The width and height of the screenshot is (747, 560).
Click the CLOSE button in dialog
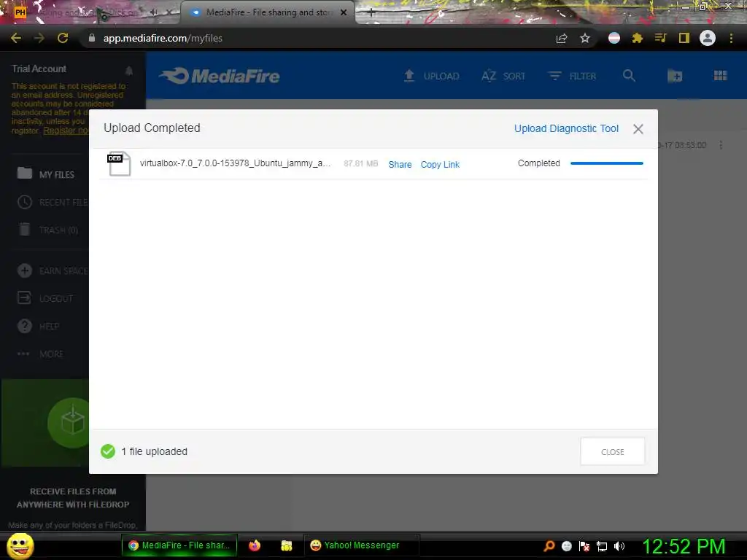[x=612, y=451]
